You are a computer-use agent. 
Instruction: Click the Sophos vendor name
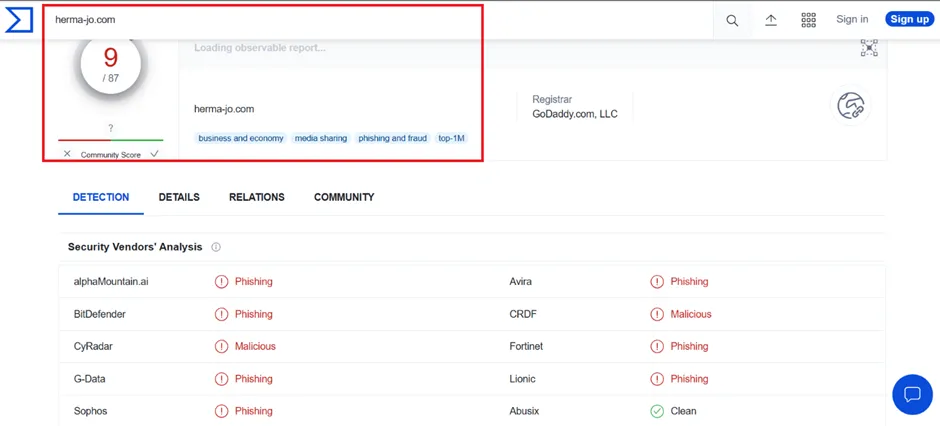click(x=91, y=411)
